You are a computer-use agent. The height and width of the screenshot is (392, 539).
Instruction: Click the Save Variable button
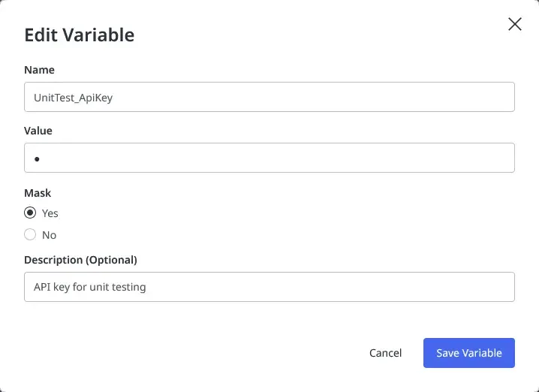tap(468, 353)
